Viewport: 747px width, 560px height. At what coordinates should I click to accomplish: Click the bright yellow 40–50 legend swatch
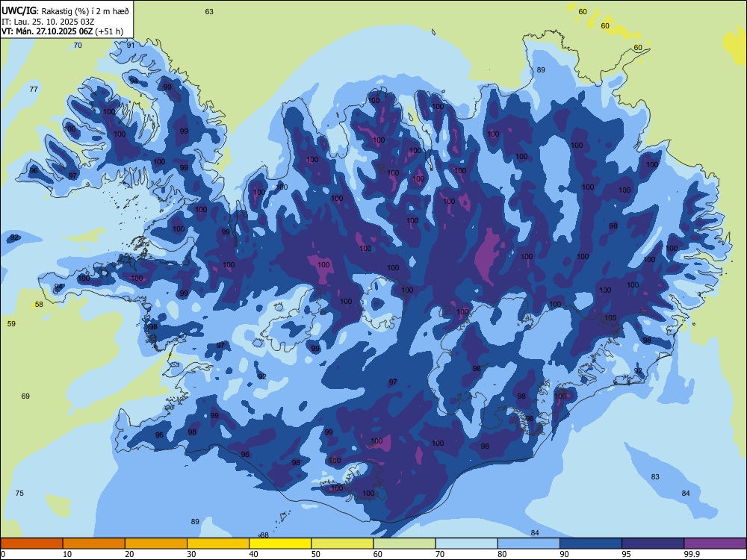pos(280,544)
